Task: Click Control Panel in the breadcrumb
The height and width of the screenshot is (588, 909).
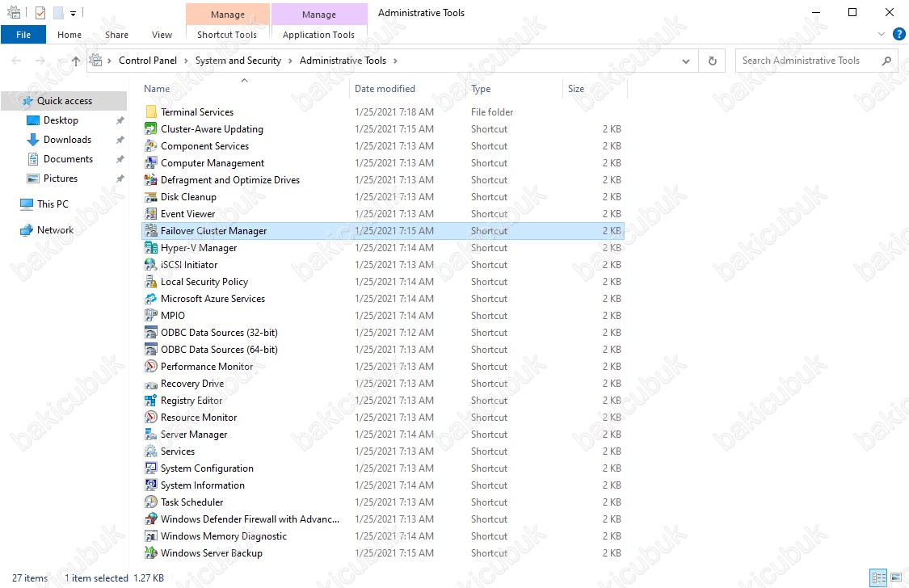Action: pyautogui.click(x=148, y=61)
